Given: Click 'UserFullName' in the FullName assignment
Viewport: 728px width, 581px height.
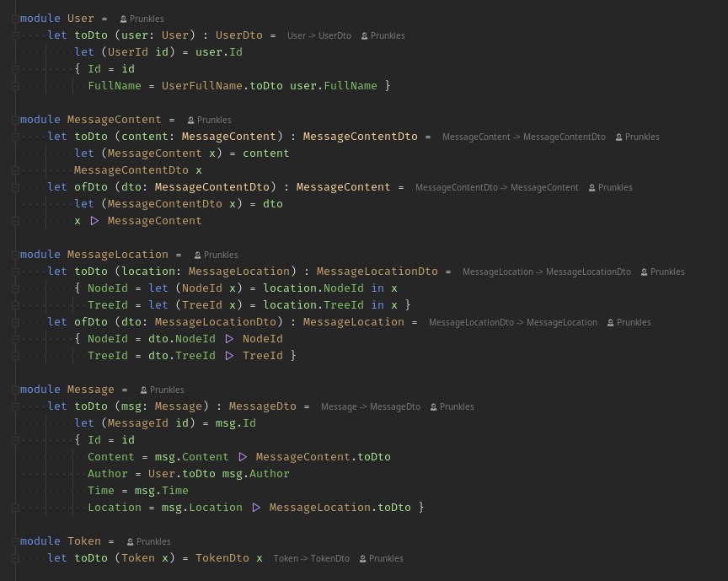Looking at the screenshot, I should point(202,86).
